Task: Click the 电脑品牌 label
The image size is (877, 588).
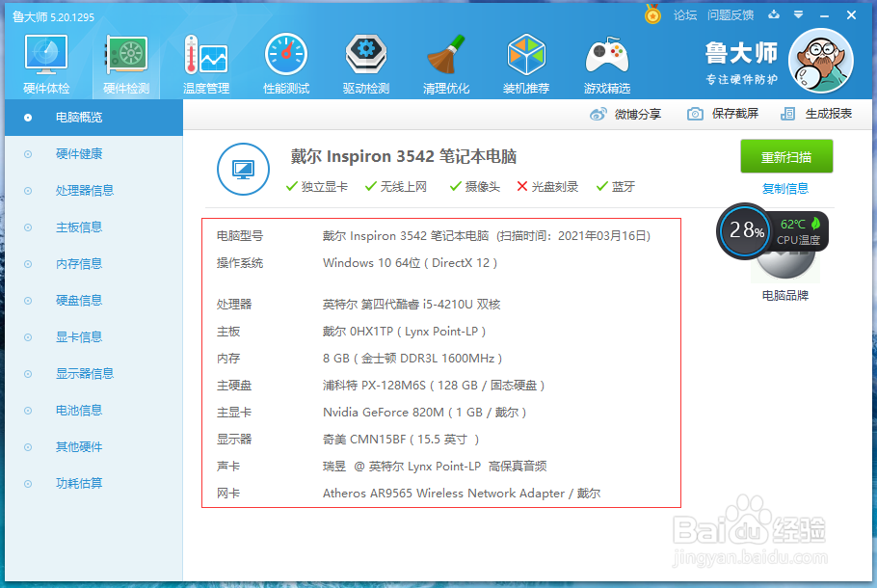Action: click(x=785, y=295)
